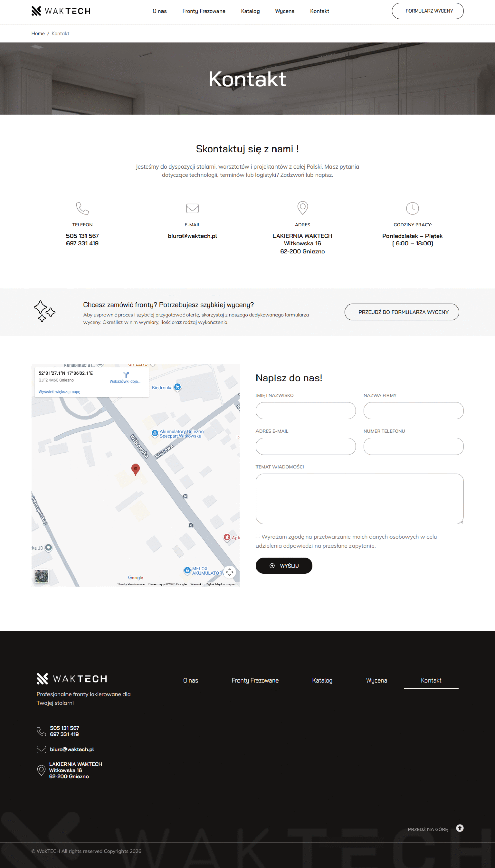
Task: Click the Home breadcrumb link
Action: pyautogui.click(x=38, y=33)
